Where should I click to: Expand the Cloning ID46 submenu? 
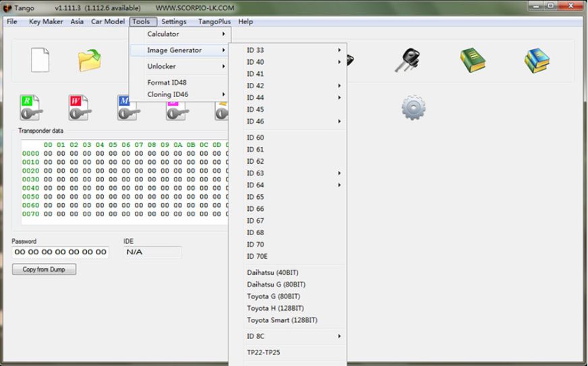point(179,94)
